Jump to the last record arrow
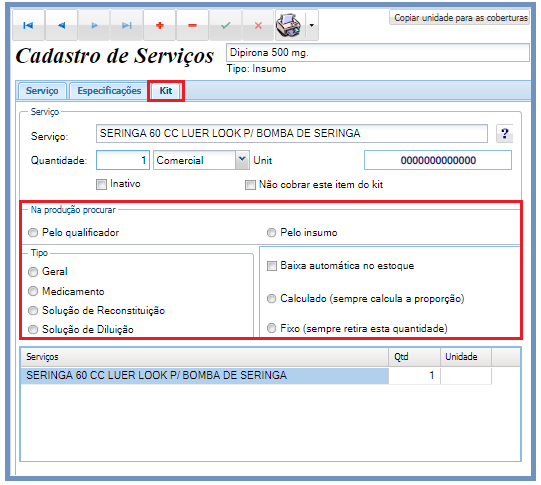 point(127,25)
